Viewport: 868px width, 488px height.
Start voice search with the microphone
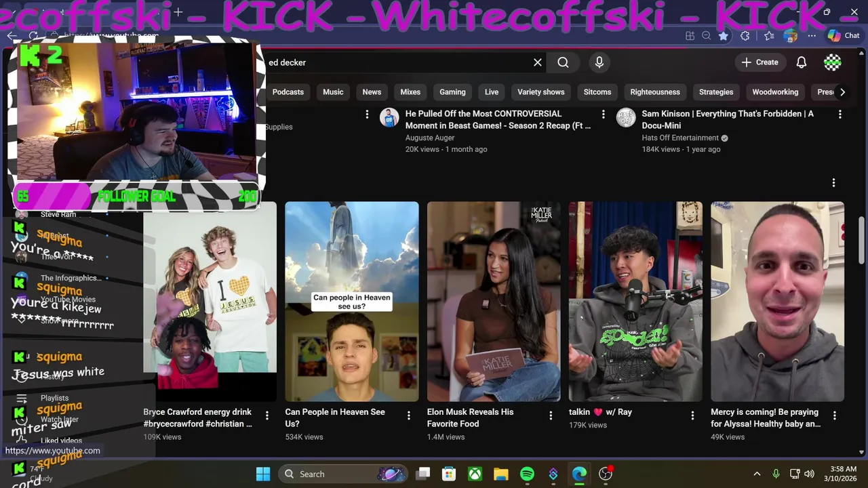599,62
